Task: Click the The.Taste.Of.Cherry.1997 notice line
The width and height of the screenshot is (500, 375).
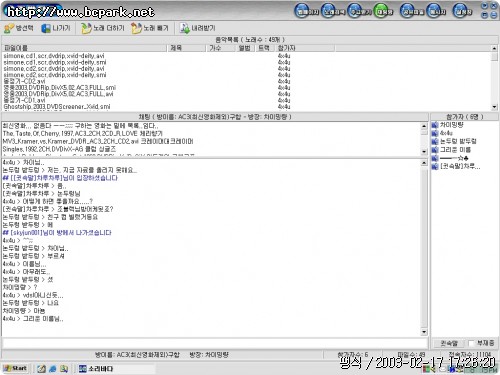Action: [83, 133]
